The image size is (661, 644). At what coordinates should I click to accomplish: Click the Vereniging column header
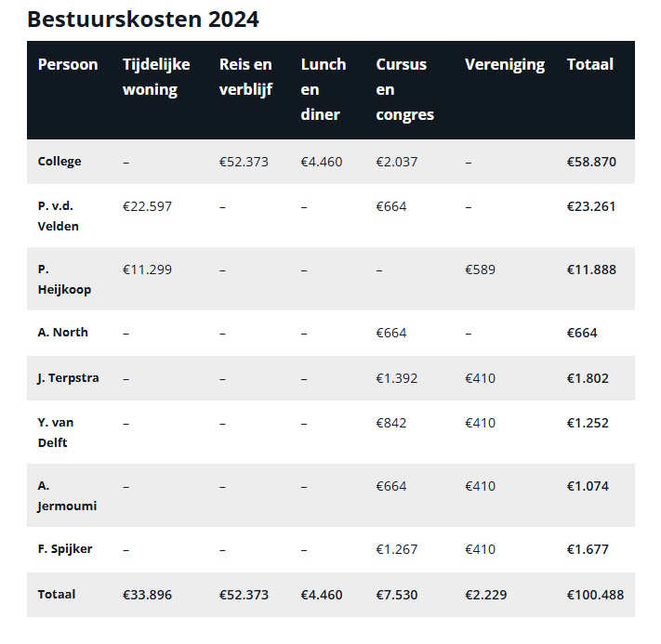pyautogui.click(x=505, y=65)
